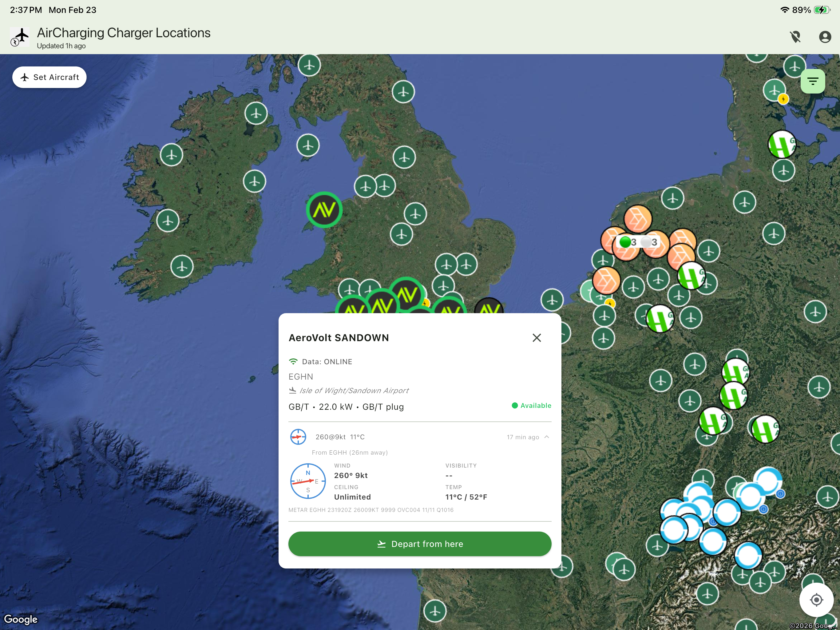Select the airfield marker in Northern Ireland

256,113
